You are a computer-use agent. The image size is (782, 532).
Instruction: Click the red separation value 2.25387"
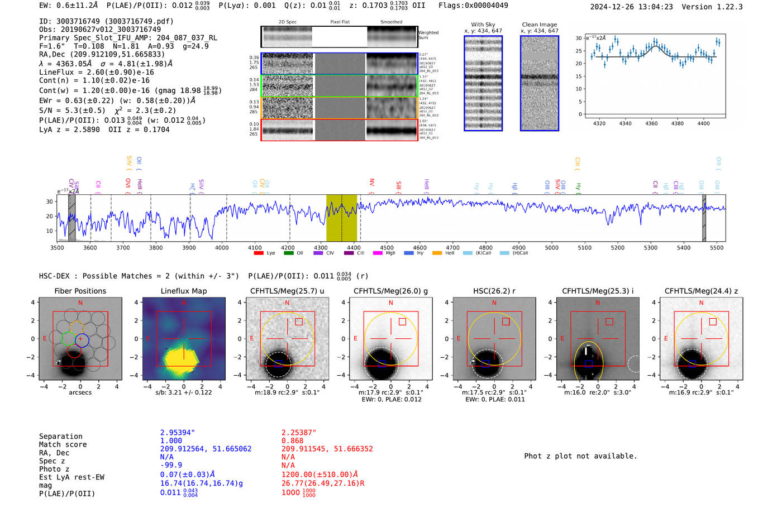(x=299, y=433)
